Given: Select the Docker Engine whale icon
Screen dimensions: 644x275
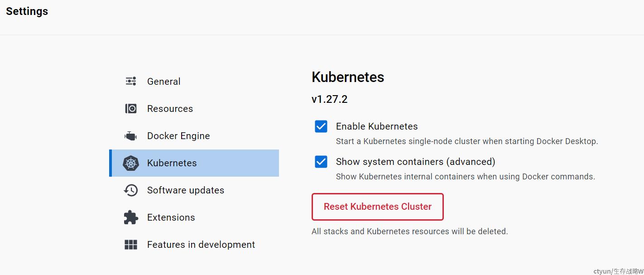Looking at the screenshot, I should click(x=131, y=136).
